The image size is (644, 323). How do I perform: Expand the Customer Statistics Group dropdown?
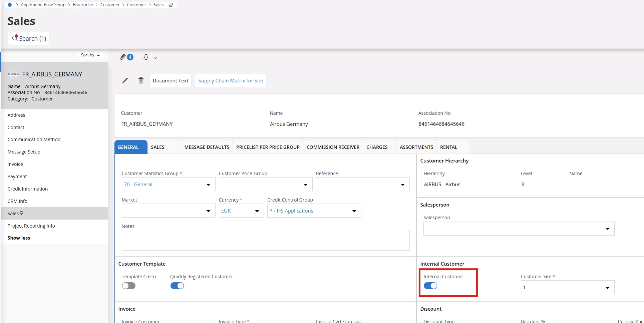tap(208, 185)
